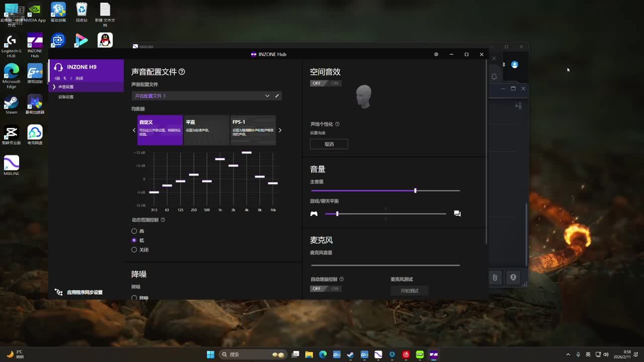The height and width of the screenshot is (362, 644).
Task: Click help icon next to 声音配置文件 heading
Action: (182, 72)
